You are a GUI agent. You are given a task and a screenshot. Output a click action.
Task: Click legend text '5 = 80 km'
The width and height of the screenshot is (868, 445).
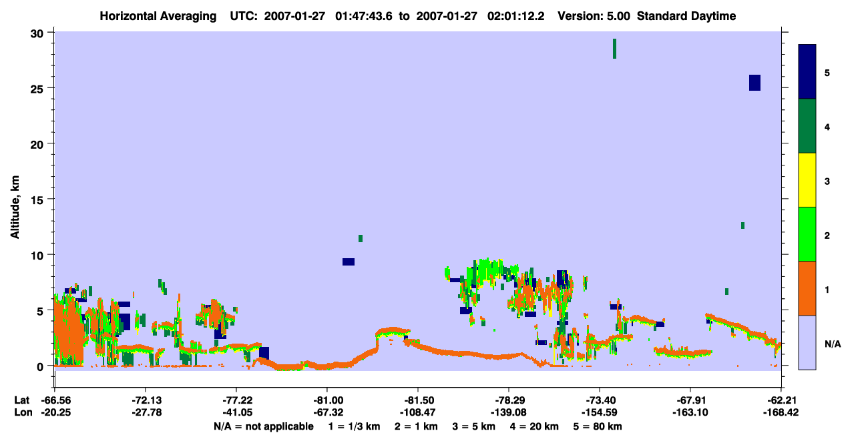[598, 426]
